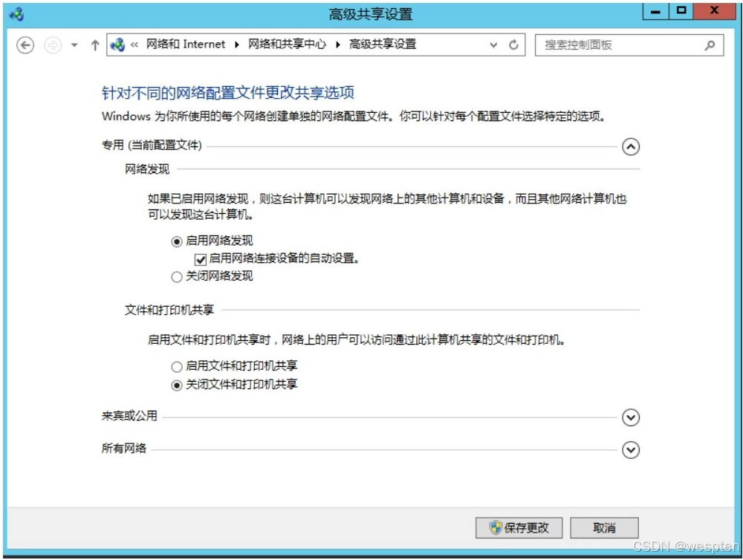Click 保存更改 button
This screenshot has height=560, width=743.
[519, 528]
